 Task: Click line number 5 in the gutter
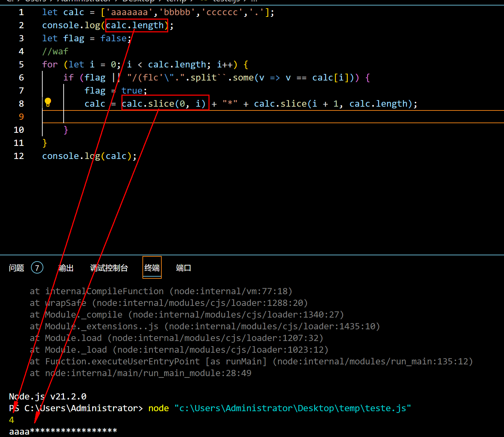pyautogui.click(x=21, y=65)
